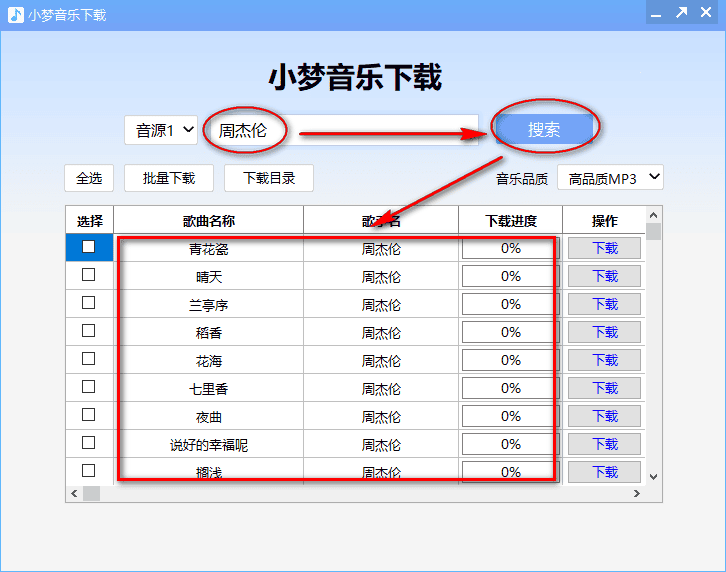Click the vertical scrollbar up arrow
The width and height of the screenshot is (726, 572).
click(653, 215)
